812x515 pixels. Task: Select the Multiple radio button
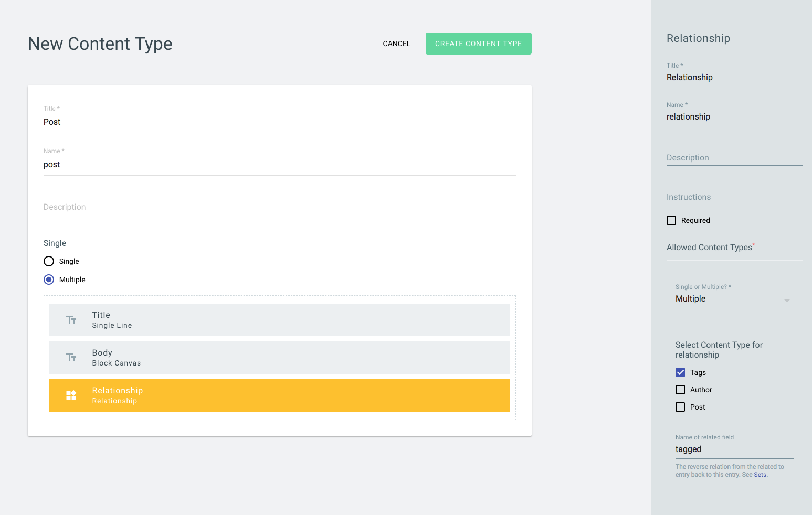point(49,280)
